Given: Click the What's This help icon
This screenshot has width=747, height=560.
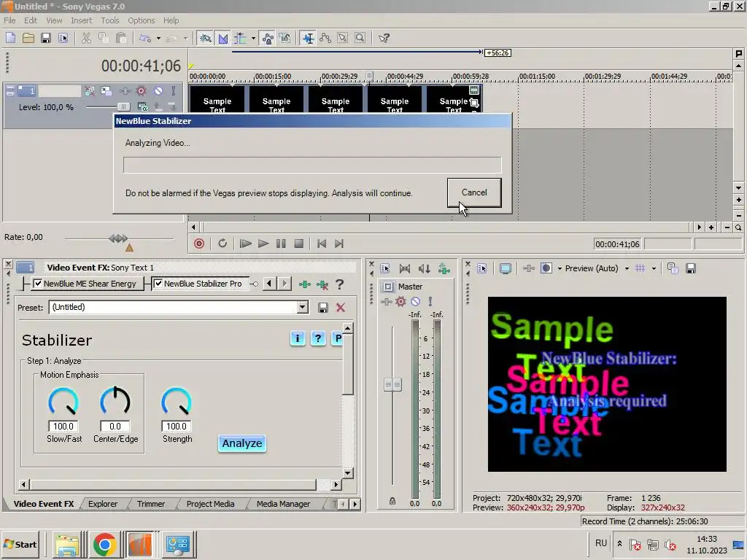Looking at the screenshot, I should pos(384,38).
